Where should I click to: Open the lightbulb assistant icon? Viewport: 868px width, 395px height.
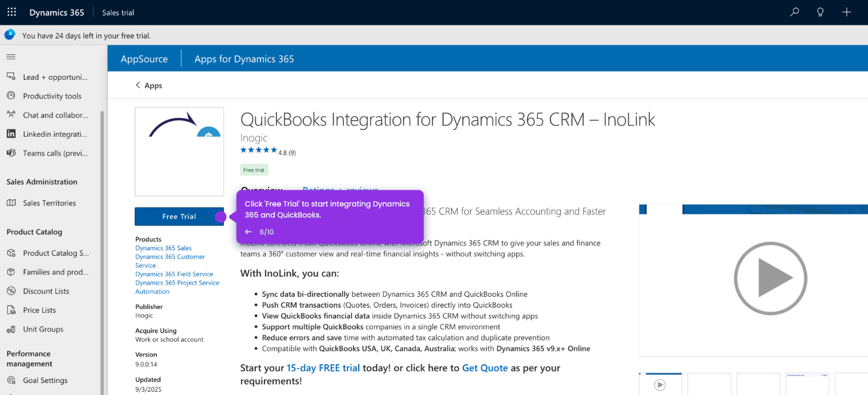point(820,12)
